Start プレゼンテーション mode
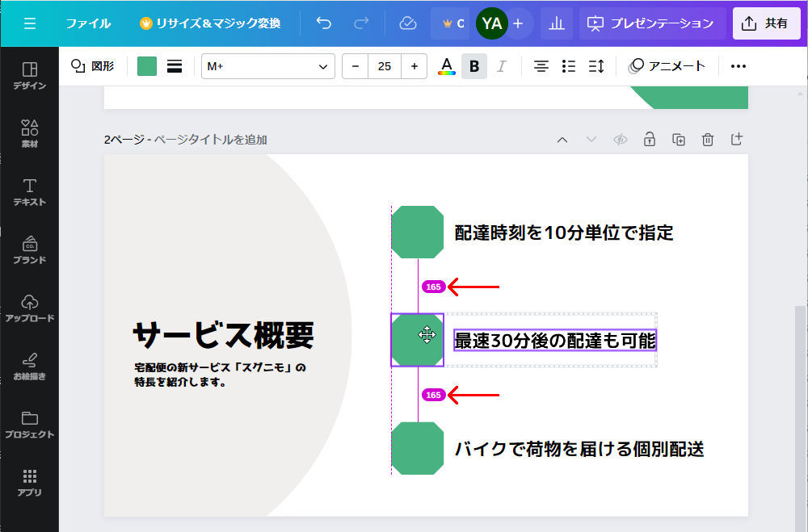Viewport: 808px width, 532px height. [652, 23]
